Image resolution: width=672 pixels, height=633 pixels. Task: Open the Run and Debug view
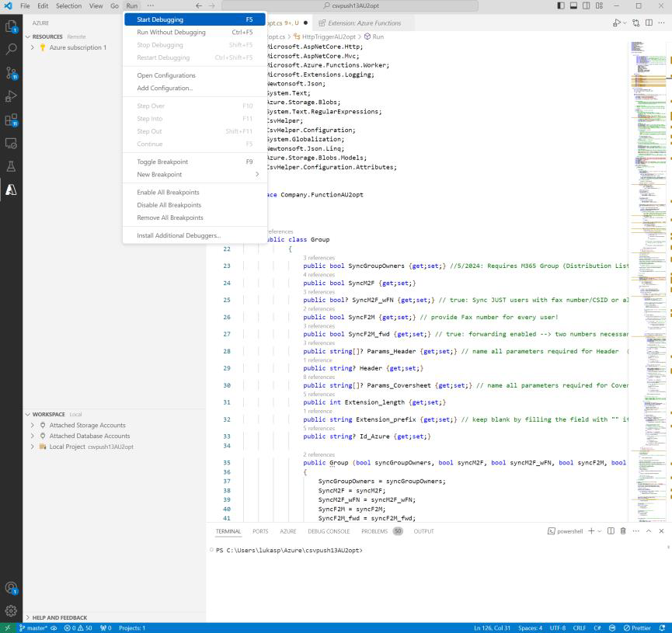click(11, 96)
